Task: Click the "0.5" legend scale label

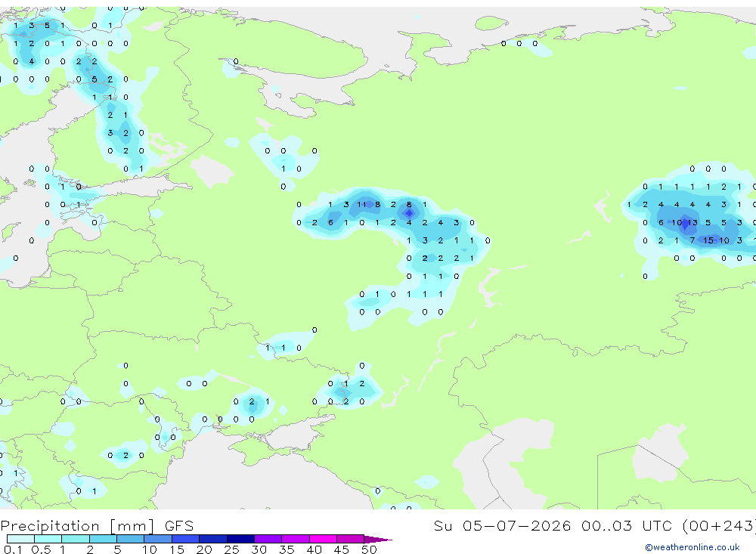Action: (41, 549)
